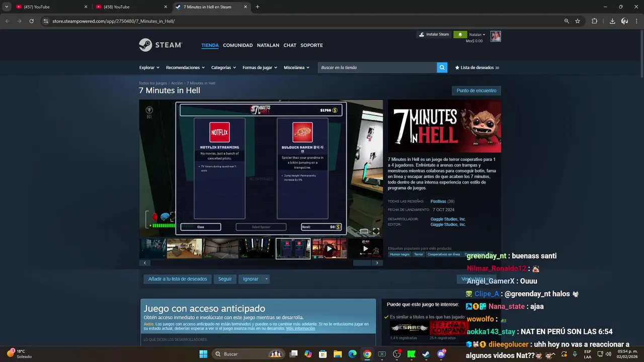Image resolution: width=644 pixels, height=362 pixels.
Task: Open the Chrome downloads icon
Action: coord(612,21)
